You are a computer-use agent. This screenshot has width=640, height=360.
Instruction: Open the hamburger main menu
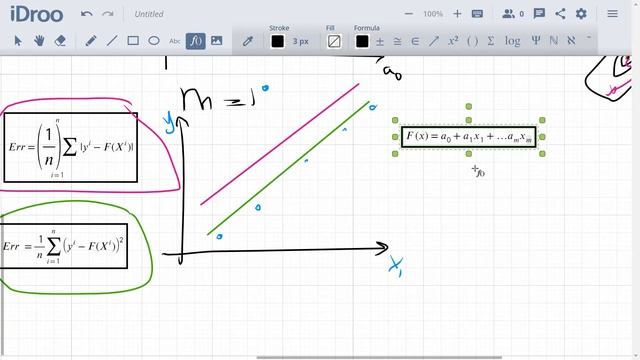point(612,14)
